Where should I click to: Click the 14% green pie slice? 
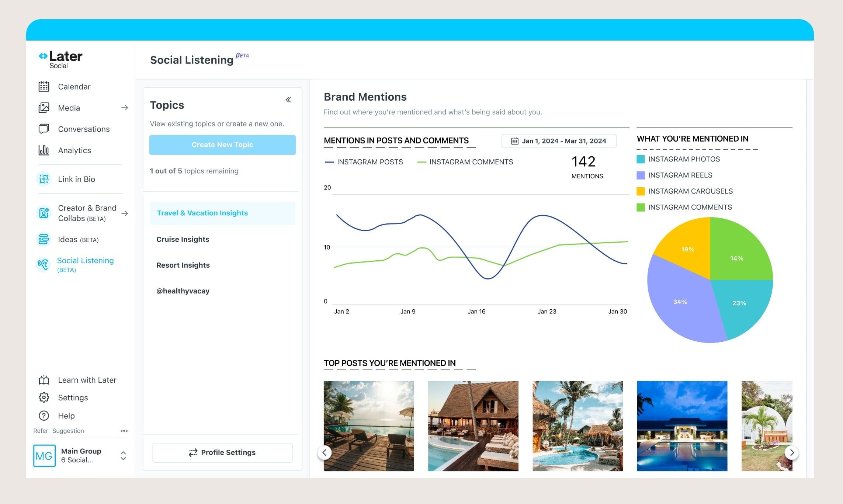[x=737, y=258]
